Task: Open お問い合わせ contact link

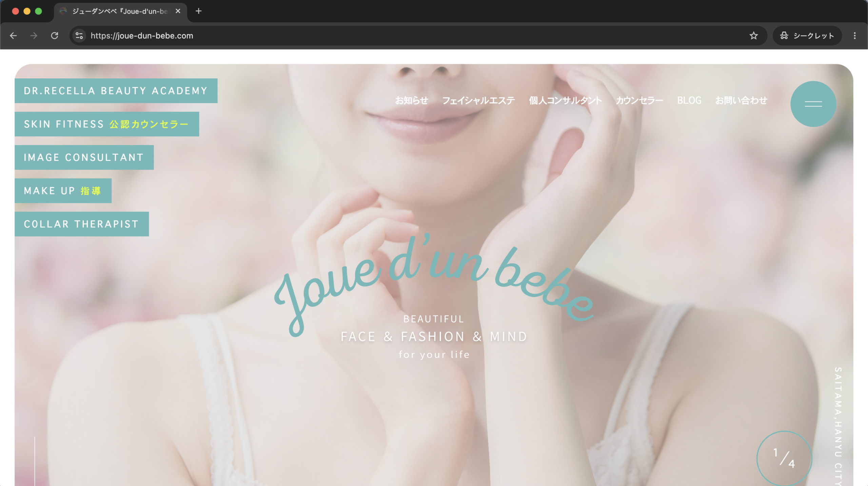Action: pyautogui.click(x=741, y=100)
